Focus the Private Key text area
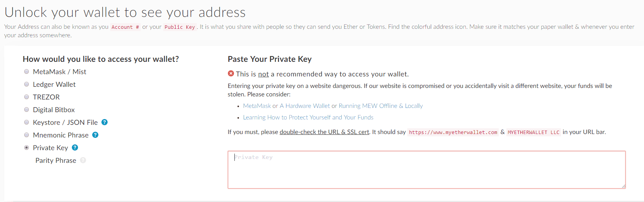644x202 pixels. [427, 170]
